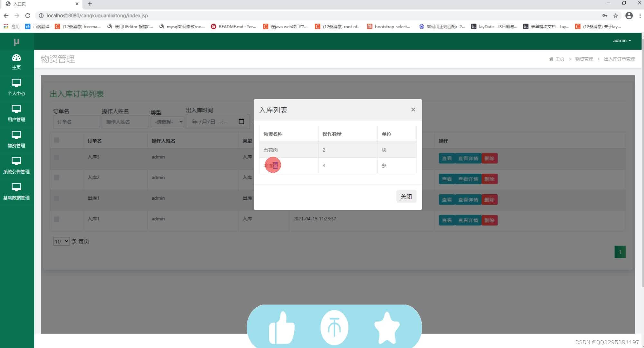The image size is (644, 348).
Task: Click the 出入库时间 date field
Action: point(218,121)
